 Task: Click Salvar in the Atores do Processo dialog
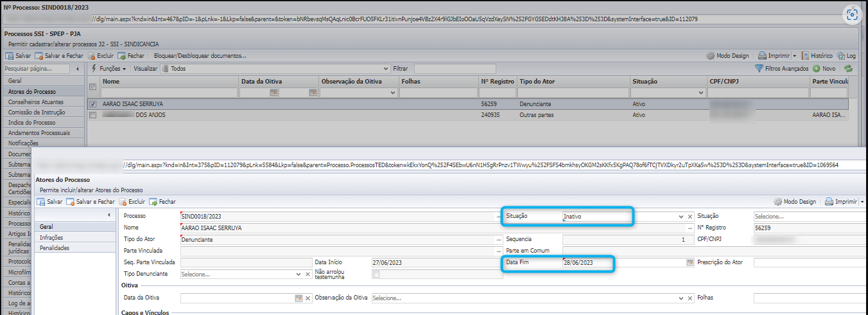point(49,202)
